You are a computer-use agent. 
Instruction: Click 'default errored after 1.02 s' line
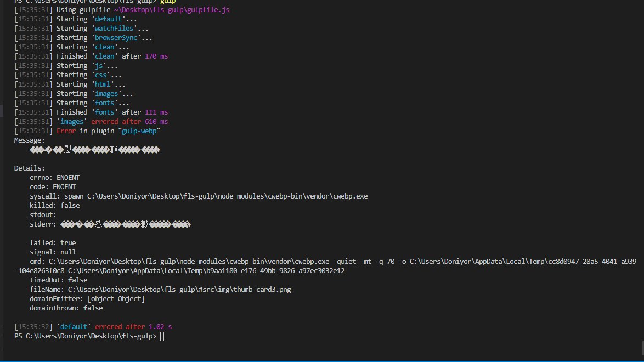(x=93, y=327)
